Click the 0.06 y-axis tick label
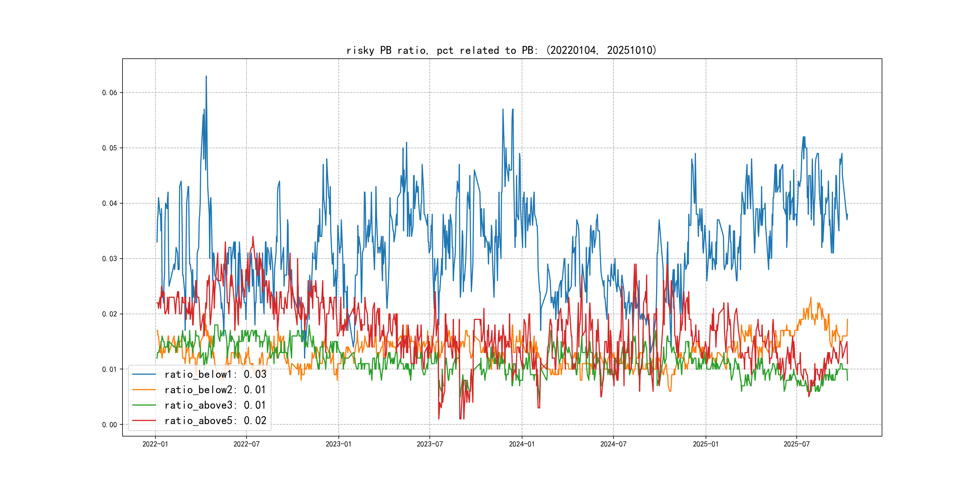Viewport: 980px width, 490px height. click(x=109, y=93)
